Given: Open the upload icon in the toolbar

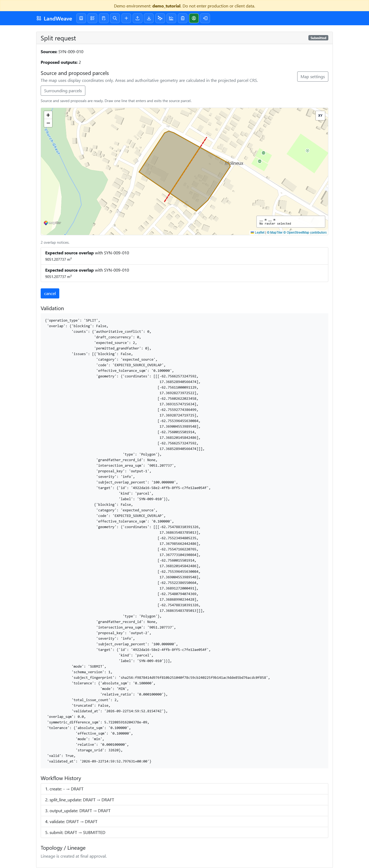Looking at the screenshot, I should coord(137,18).
